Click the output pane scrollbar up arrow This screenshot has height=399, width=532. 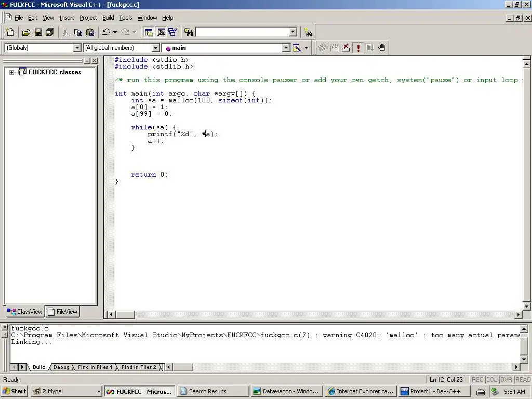coord(524,329)
